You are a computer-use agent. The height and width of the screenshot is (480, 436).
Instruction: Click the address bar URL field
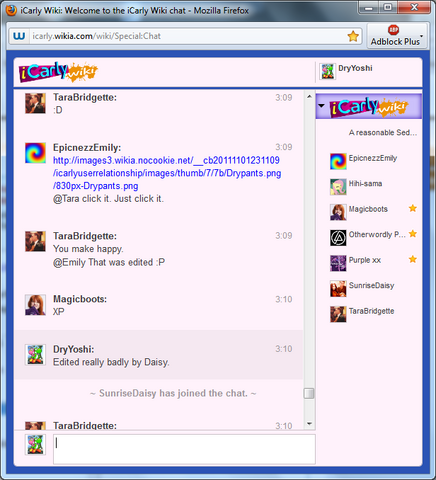coord(186,36)
